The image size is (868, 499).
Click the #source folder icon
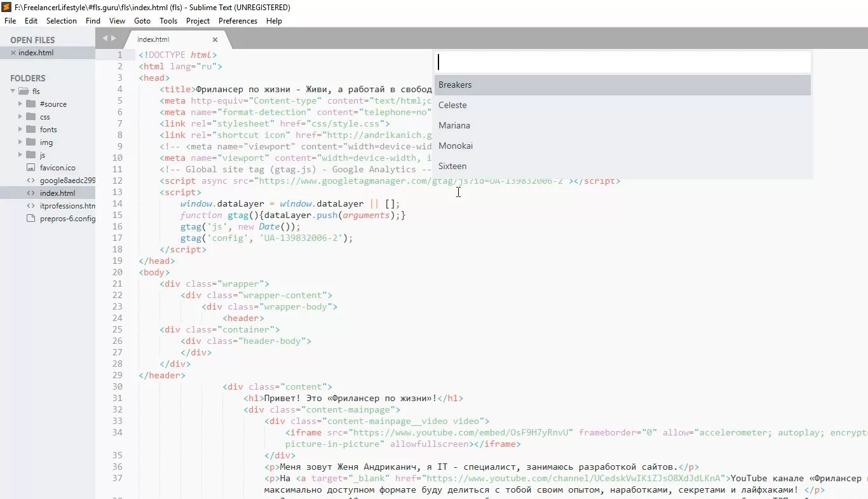(31, 104)
